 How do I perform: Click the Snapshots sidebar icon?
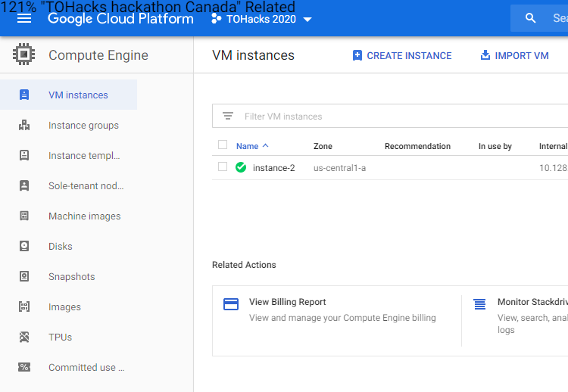24,277
